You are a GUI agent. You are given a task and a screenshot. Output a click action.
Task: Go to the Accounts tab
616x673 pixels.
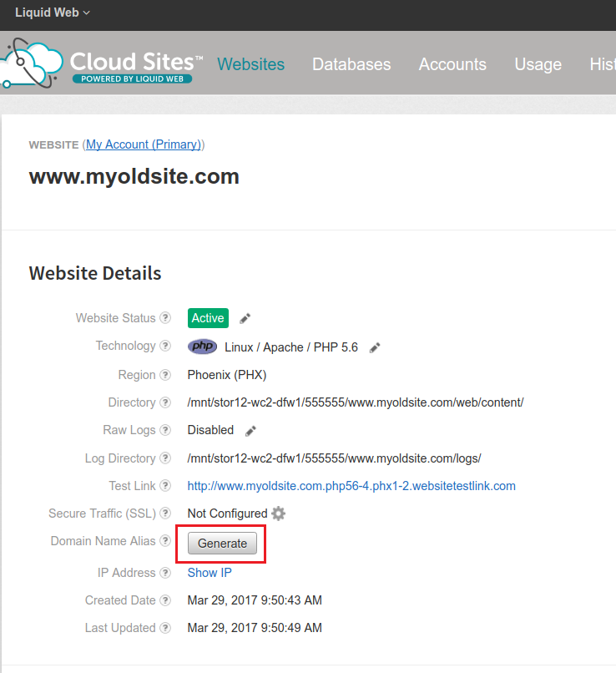pyautogui.click(x=452, y=64)
